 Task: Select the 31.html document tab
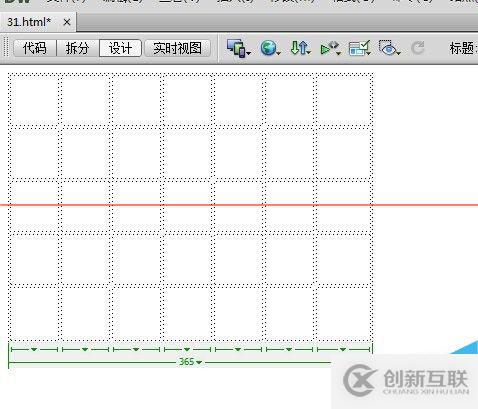coord(29,22)
